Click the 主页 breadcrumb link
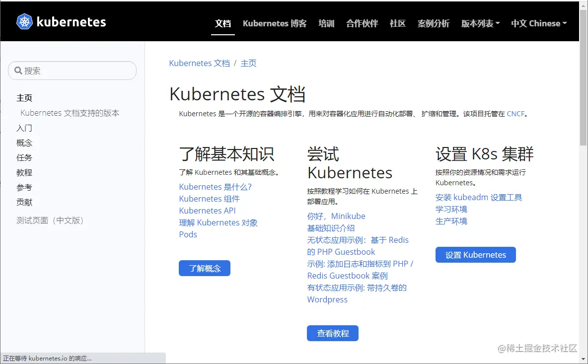Viewport: 588px width, 364px height. (x=248, y=63)
